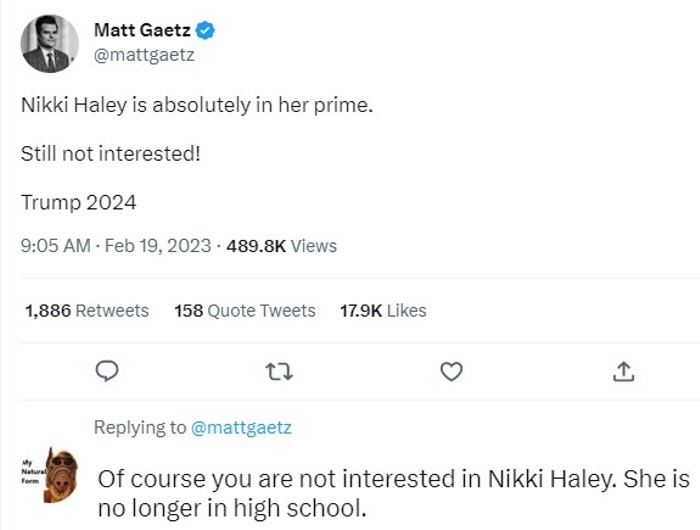
Task: Click the 'Nikki Haley is absolutely' tweet line
Action: click(x=196, y=105)
